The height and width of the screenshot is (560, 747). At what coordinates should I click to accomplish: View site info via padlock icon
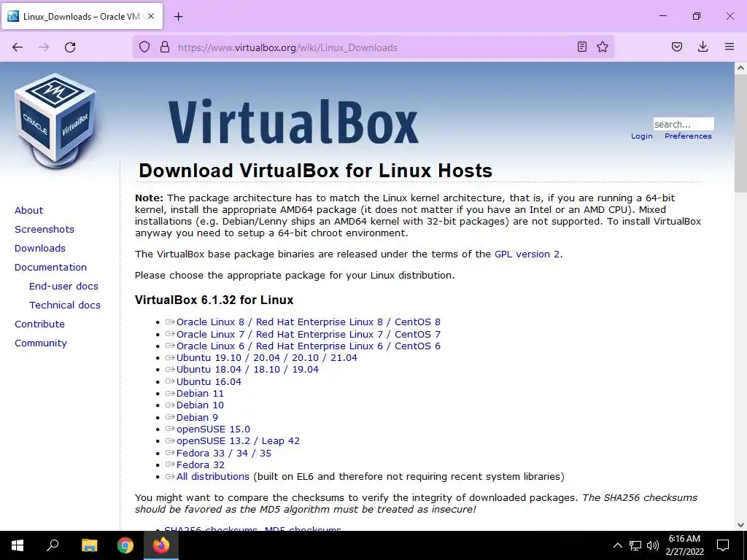click(x=165, y=47)
